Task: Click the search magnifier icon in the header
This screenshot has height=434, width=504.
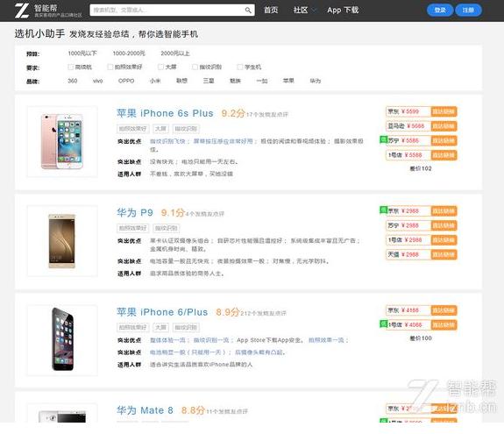Action: (x=248, y=11)
